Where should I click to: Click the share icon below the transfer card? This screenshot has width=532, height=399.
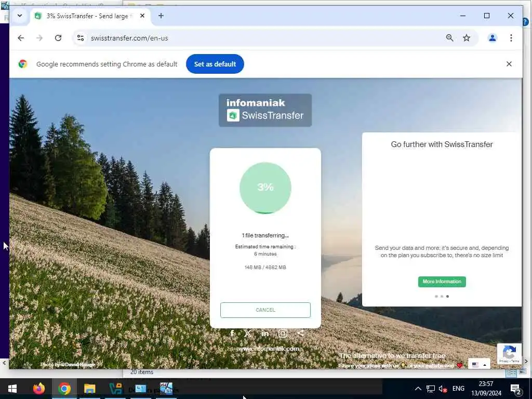click(300, 333)
